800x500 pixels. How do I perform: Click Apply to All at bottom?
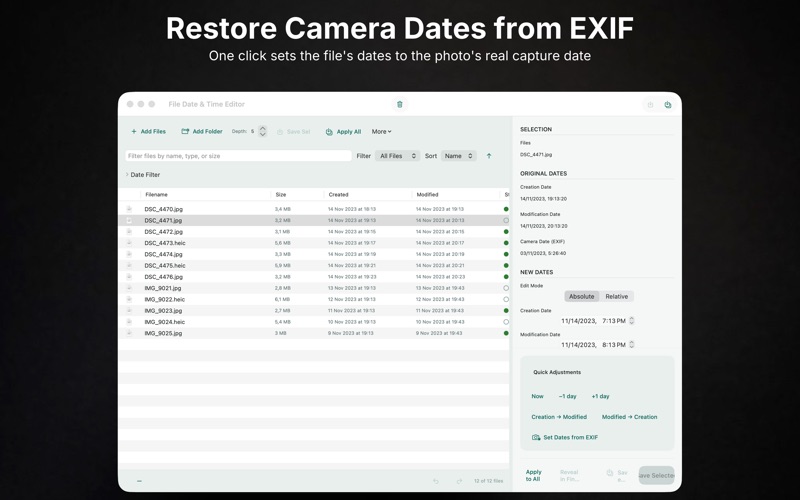(x=533, y=476)
